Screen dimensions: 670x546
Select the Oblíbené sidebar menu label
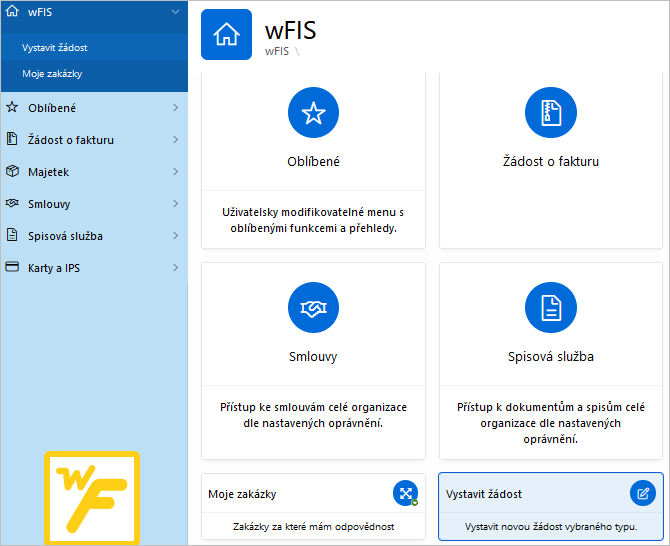click(52, 108)
